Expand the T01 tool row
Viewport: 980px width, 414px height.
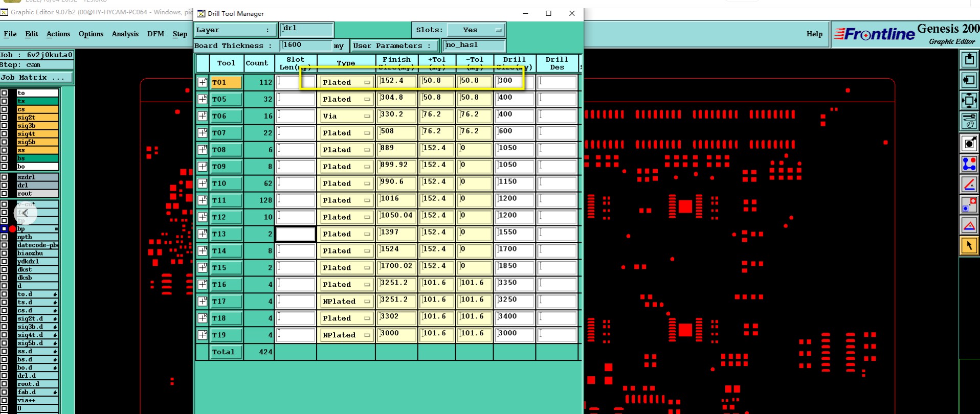203,82
